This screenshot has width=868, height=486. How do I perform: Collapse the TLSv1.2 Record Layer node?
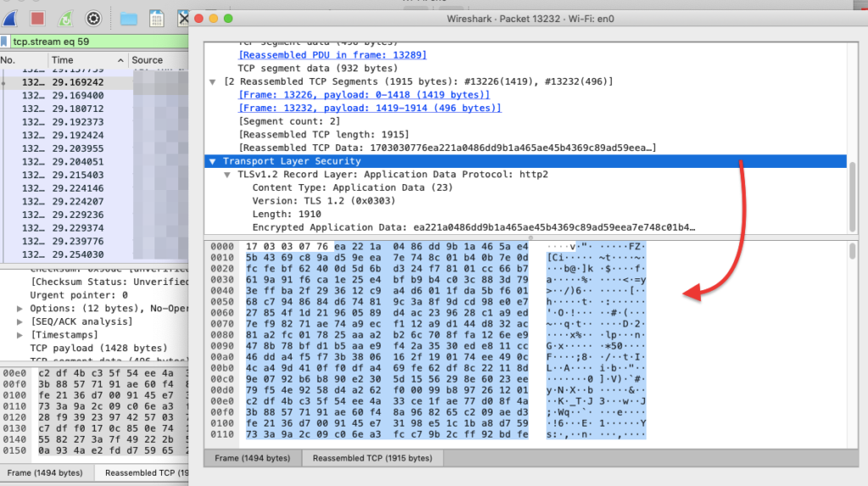pos(227,175)
